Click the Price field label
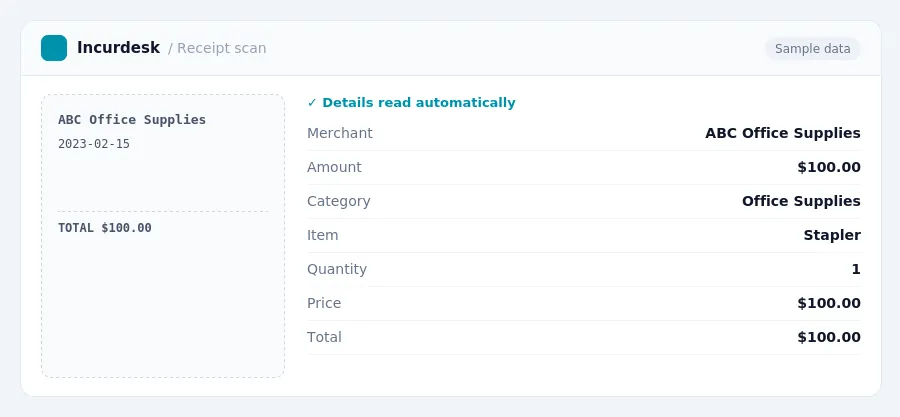This screenshot has height=417, width=900. point(324,302)
